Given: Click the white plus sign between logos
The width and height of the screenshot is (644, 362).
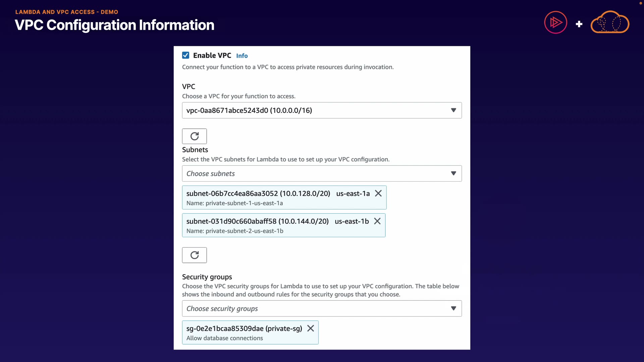Looking at the screenshot, I should point(579,24).
